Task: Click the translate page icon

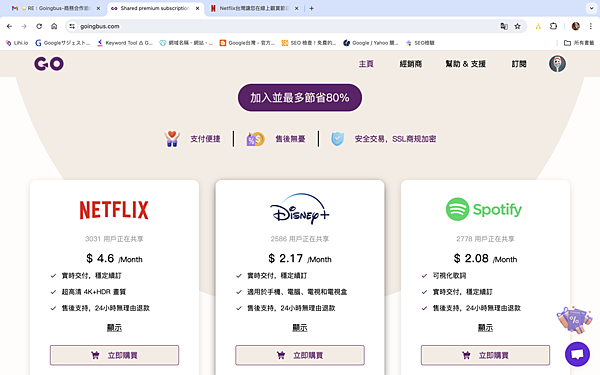Action: (x=504, y=26)
